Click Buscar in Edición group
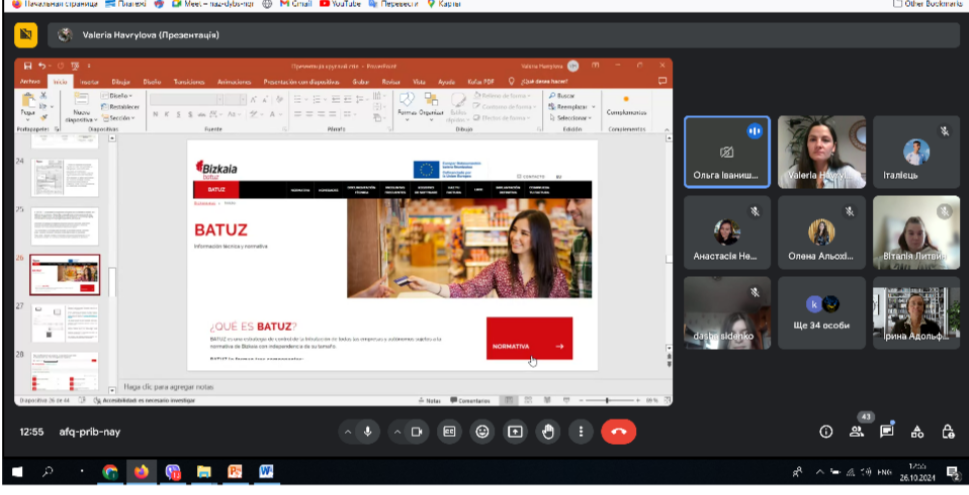 562,96
